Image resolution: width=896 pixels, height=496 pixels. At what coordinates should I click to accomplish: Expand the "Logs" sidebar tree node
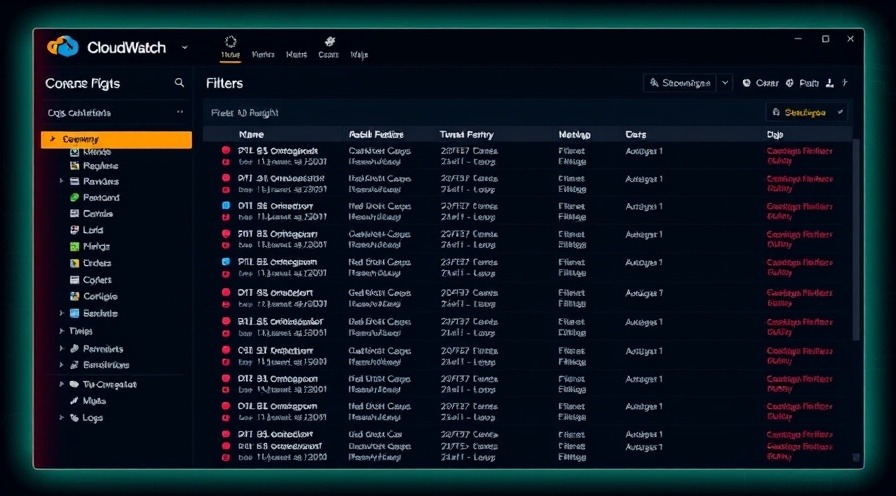[62, 418]
